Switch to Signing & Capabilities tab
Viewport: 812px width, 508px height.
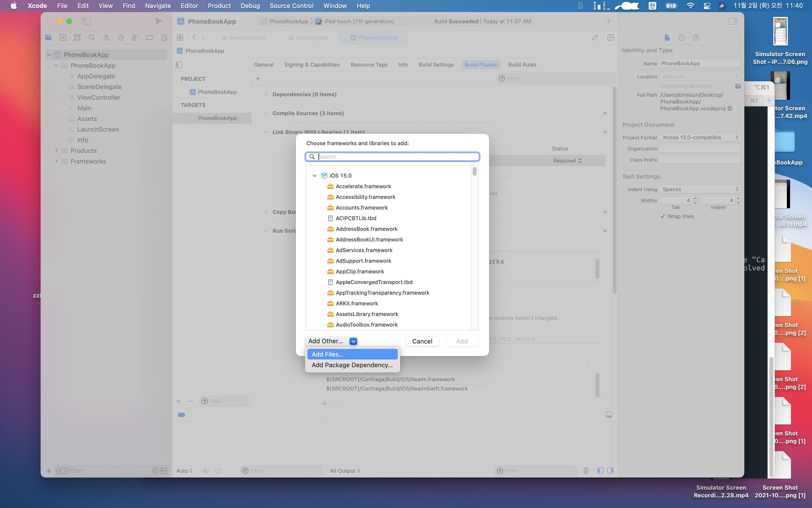pos(312,65)
